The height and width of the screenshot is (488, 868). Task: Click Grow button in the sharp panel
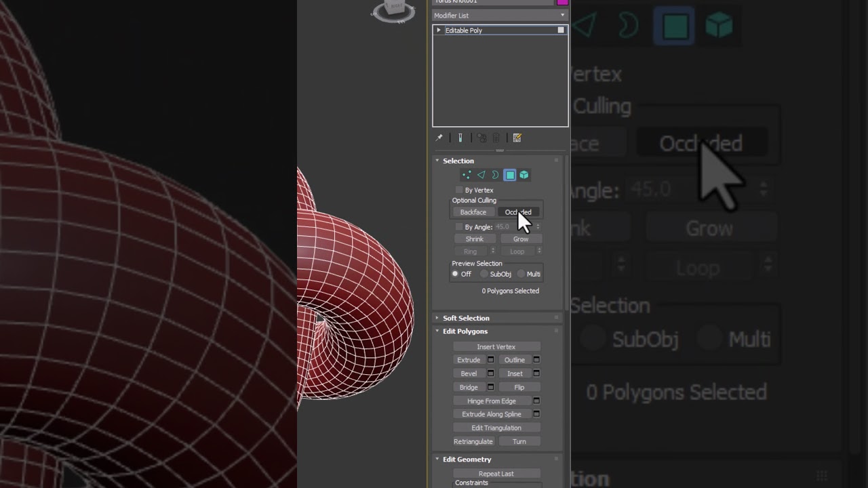click(521, 239)
